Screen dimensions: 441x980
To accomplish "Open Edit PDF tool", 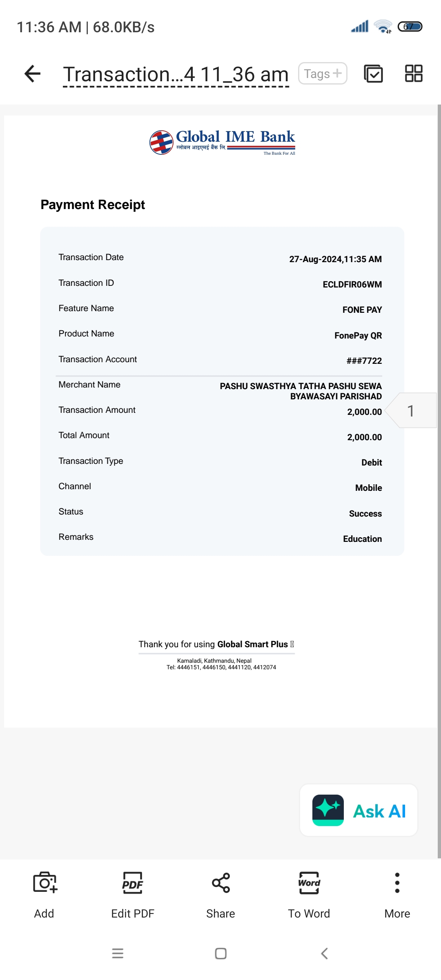I will tap(133, 895).
